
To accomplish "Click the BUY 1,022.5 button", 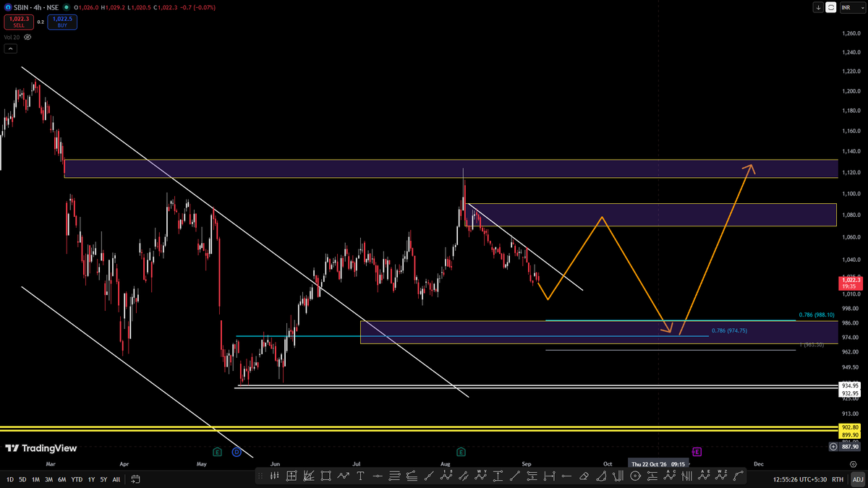I will click(62, 22).
